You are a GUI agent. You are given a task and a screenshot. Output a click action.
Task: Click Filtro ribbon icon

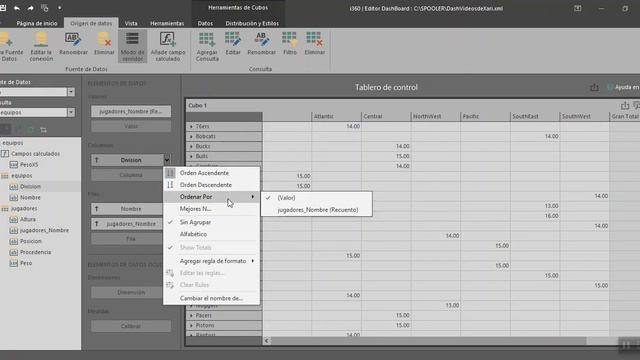290,43
